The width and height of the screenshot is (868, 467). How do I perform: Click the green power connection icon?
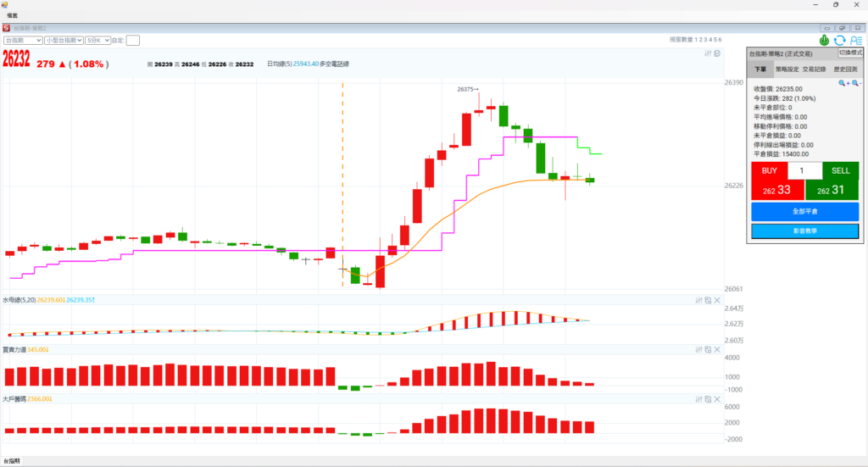(825, 40)
